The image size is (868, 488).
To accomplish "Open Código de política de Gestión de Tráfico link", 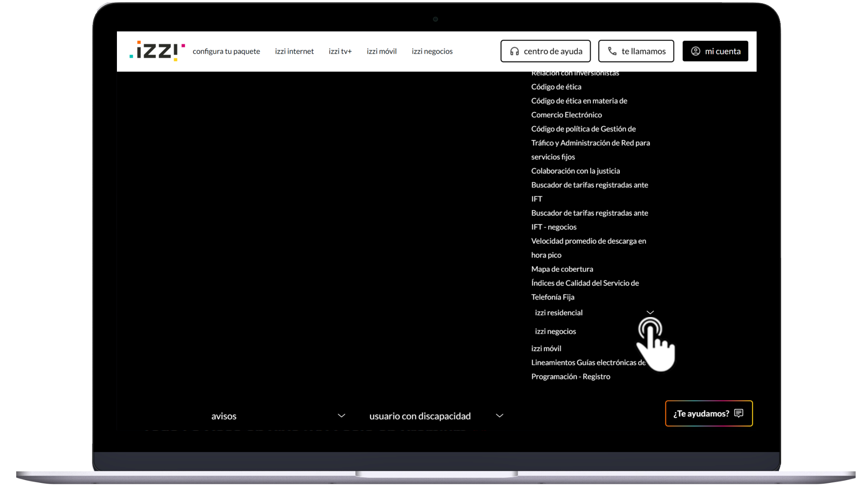I will (590, 143).
